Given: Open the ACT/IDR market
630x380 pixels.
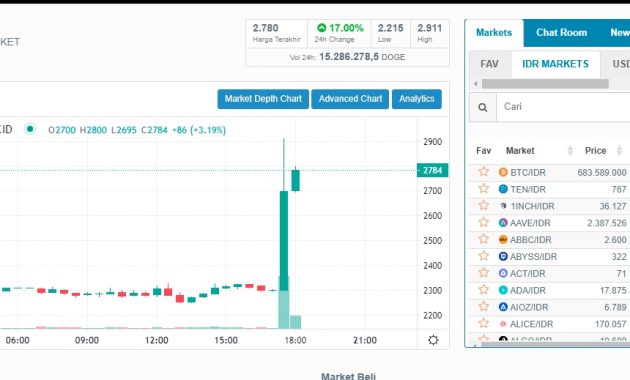Looking at the screenshot, I should (x=528, y=274).
